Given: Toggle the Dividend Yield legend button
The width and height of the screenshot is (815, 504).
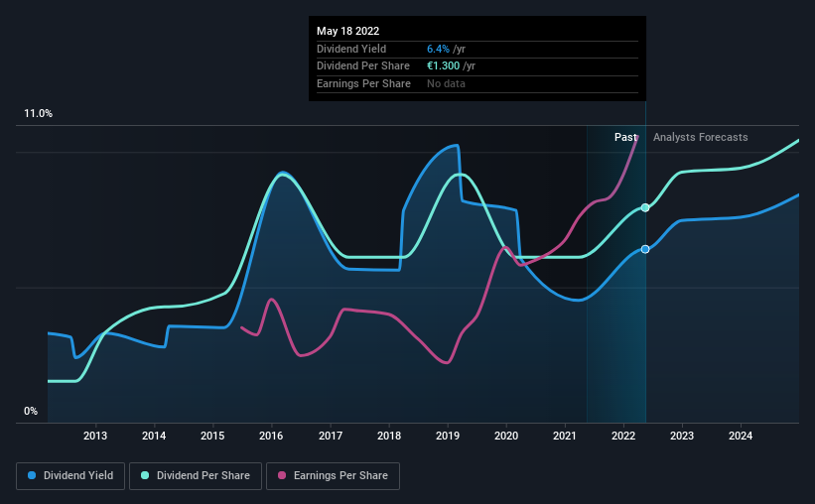Looking at the screenshot, I should [x=70, y=476].
